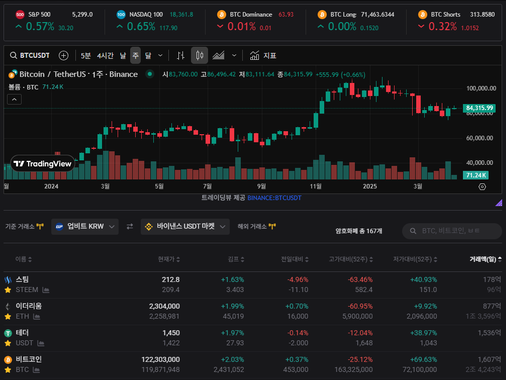Sort table by 현재가 column
The image size is (506, 380).
(169, 259)
